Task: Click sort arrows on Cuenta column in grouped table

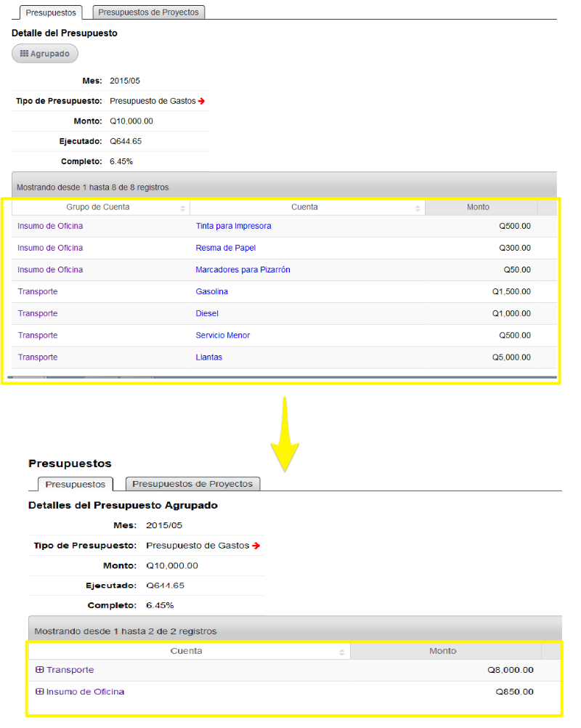Action: pyautogui.click(x=341, y=652)
